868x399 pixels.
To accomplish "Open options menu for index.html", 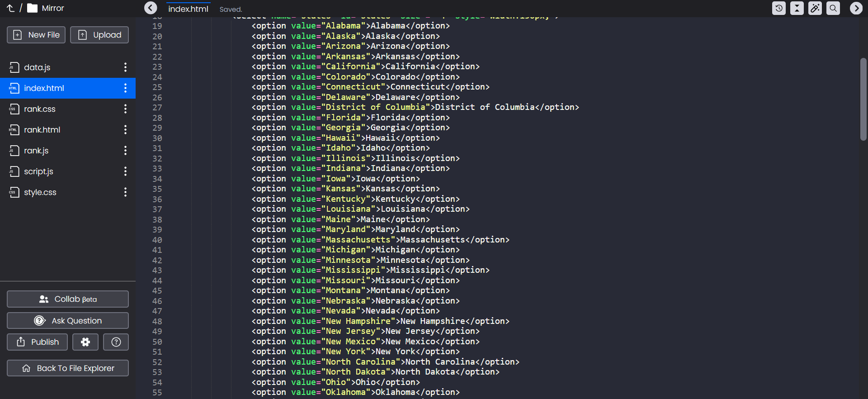I will (x=125, y=88).
